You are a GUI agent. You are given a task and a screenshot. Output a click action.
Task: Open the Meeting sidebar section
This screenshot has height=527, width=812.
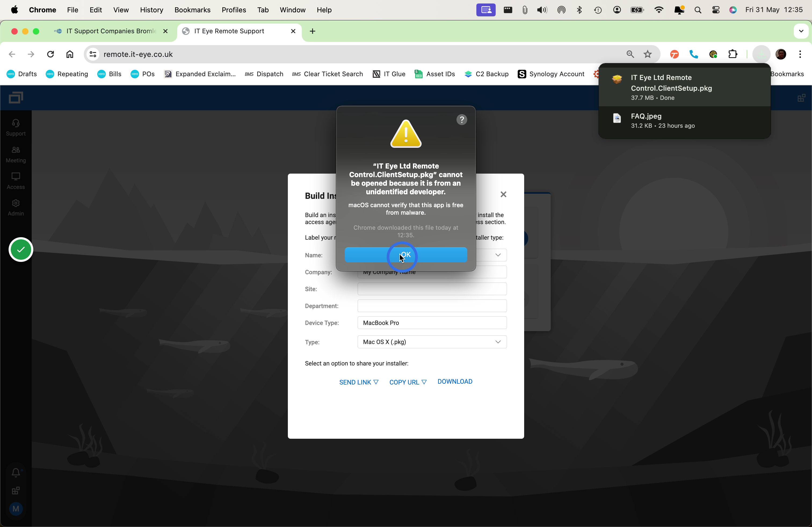click(x=16, y=154)
